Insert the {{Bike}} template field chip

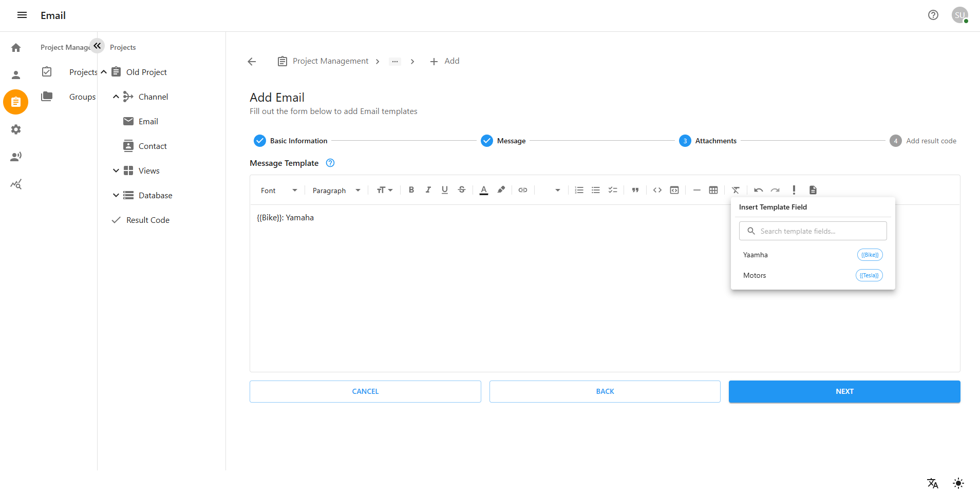[870, 255]
